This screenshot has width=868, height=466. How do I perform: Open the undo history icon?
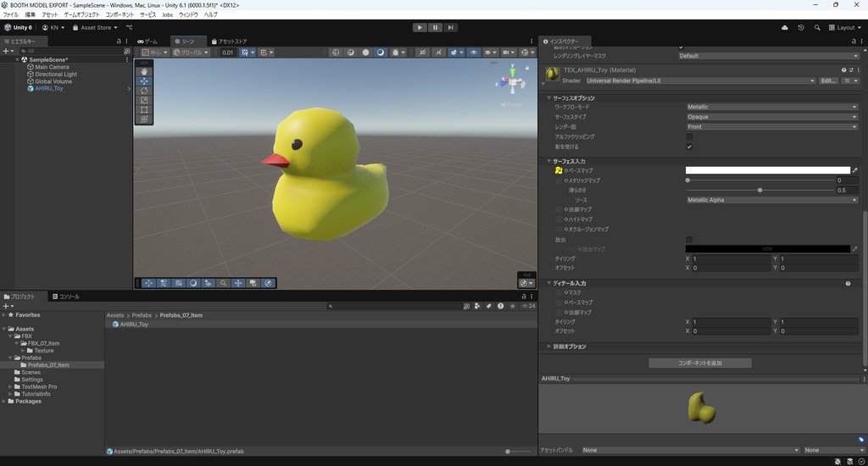801,28
